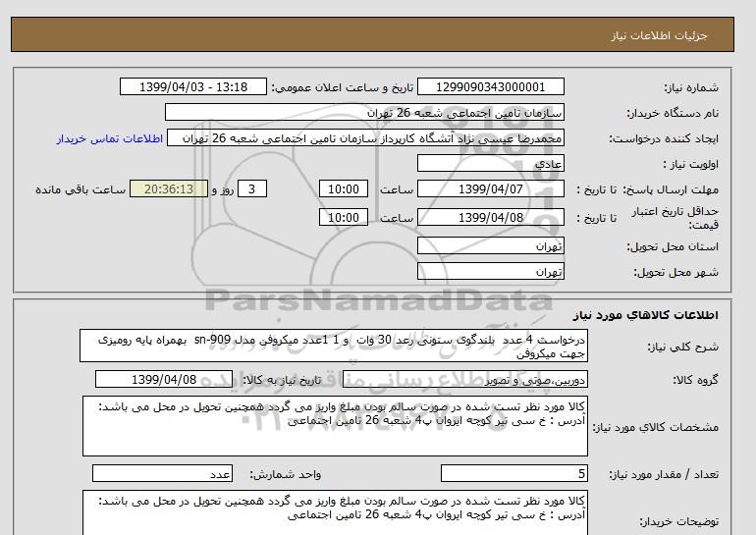Select the announcement date field 1399/04/03 - 13:18

[x=193, y=86]
